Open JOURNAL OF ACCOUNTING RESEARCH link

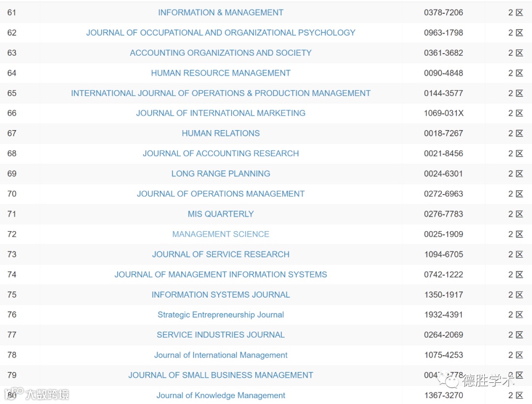221,153
